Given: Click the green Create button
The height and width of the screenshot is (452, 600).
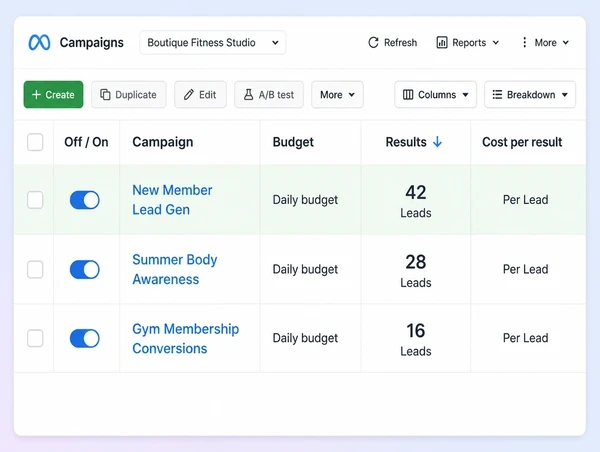Looking at the screenshot, I should click(54, 95).
